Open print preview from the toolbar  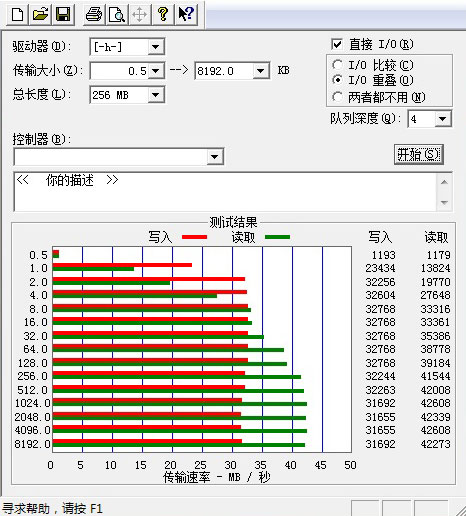coord(117,14)
